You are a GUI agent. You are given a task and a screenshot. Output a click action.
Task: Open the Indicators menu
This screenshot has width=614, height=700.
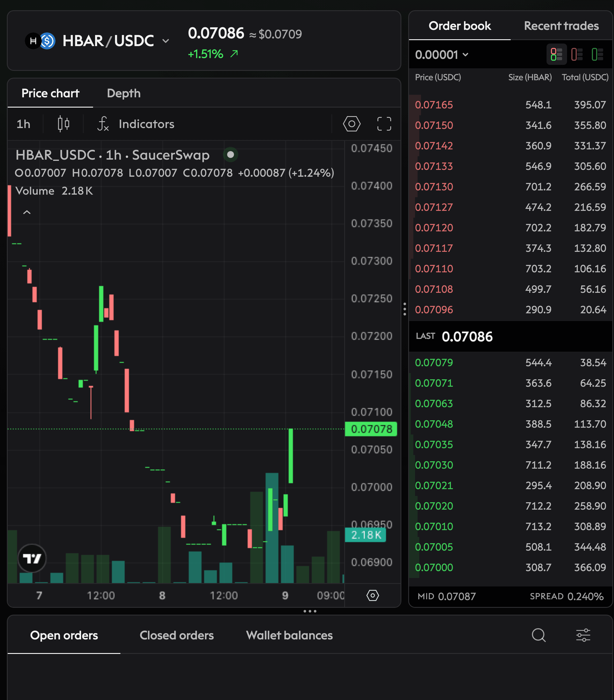[146, 124]
